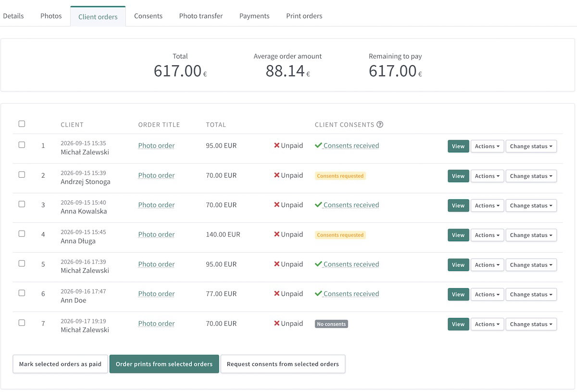Click the No consents badge on order 7
Screen dimensions: 577x392
[331, 324]
